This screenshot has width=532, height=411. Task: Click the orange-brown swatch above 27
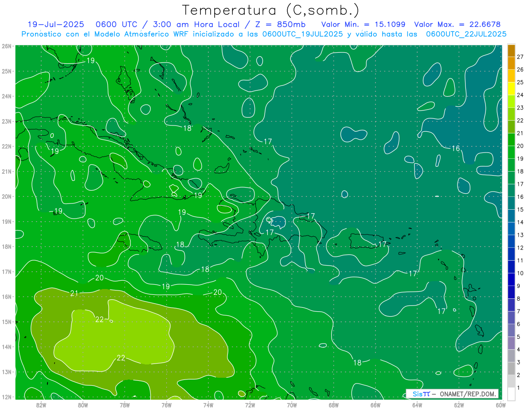click(511, 51)
